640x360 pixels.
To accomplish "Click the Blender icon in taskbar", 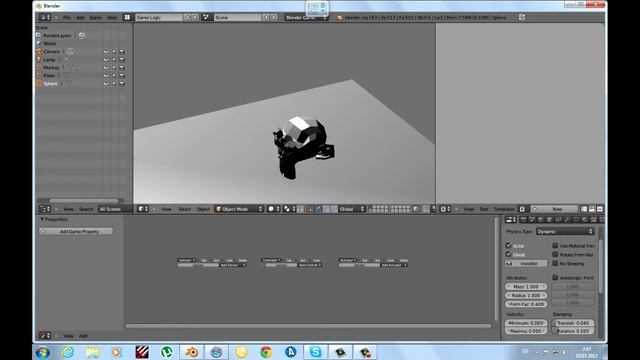I will point(191,352).
